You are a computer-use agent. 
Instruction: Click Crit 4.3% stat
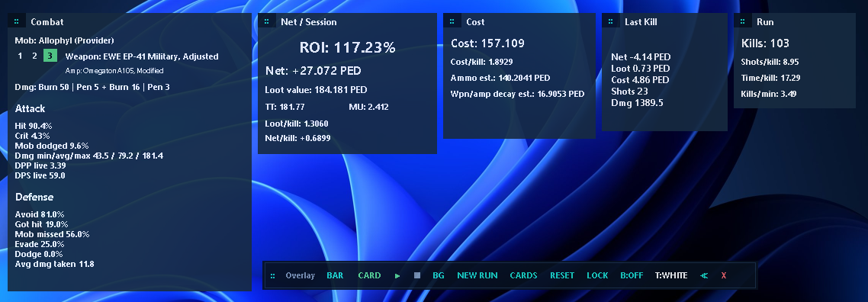(x=32, y=136)
